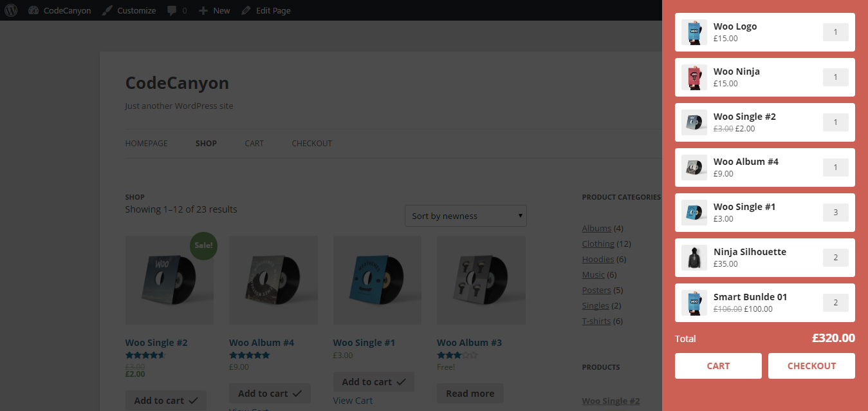Click Read more for Woo Album #3
Screen dimensions: 868x411
[470, 394]
